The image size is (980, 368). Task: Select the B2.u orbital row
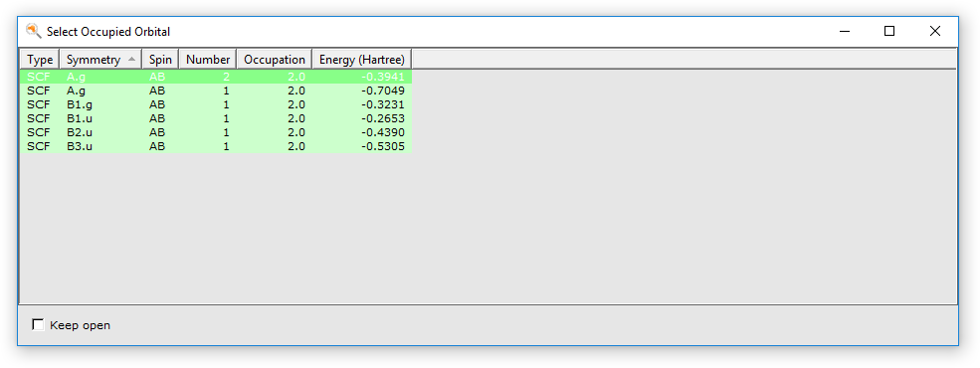[216, 132]
